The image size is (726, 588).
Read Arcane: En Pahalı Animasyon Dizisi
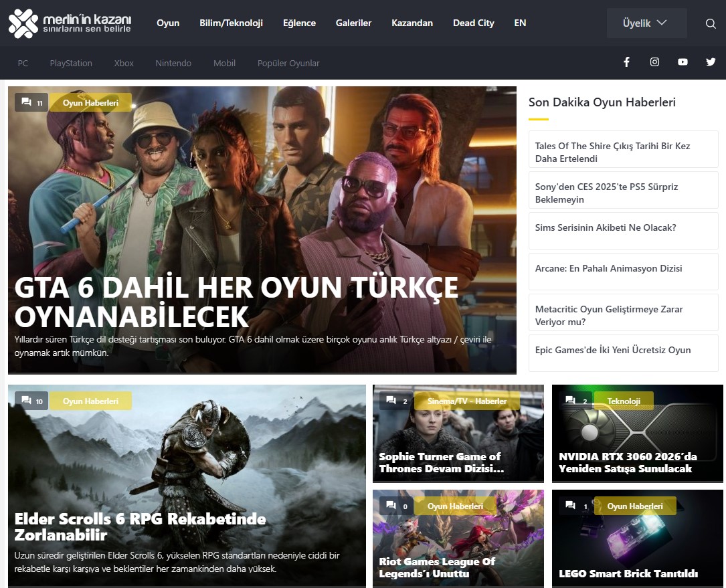pyautogui.click(x=608, y=268)
